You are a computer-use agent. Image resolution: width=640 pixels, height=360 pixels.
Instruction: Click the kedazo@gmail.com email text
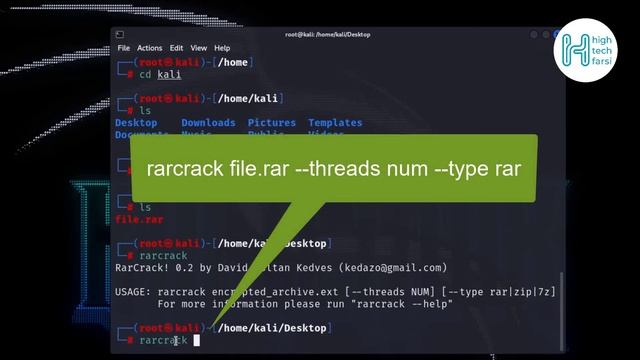[393, 268]
